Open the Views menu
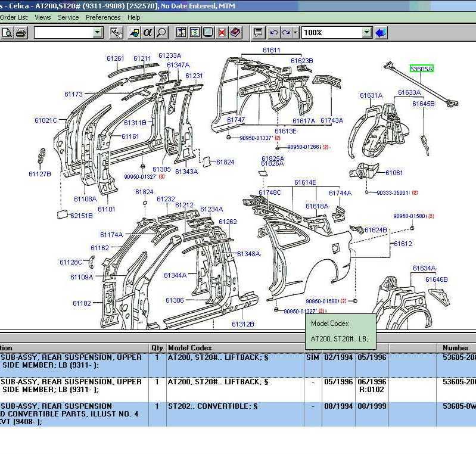 (x=43, y=17)
